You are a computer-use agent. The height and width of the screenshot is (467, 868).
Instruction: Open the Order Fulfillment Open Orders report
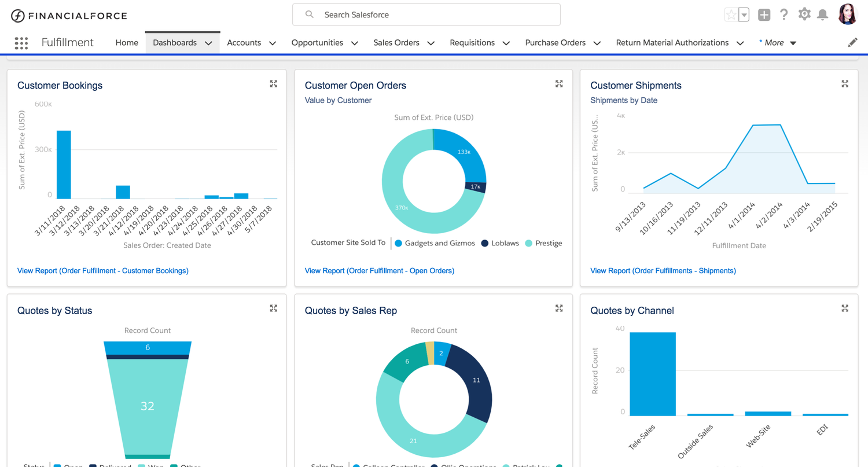(379, 270)
